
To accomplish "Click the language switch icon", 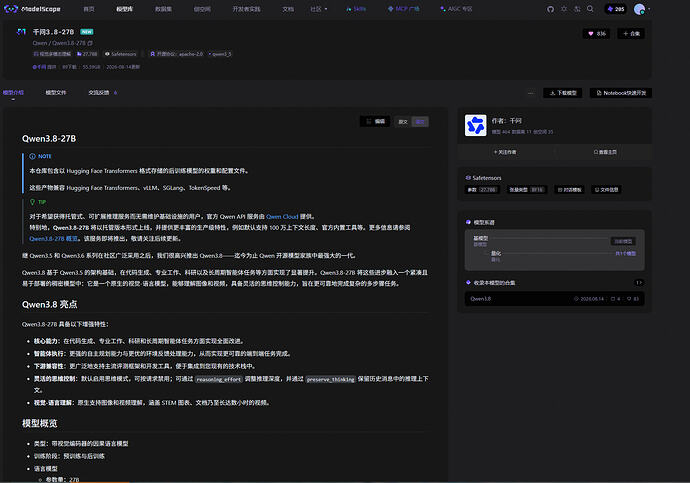I will click(577, 9).
